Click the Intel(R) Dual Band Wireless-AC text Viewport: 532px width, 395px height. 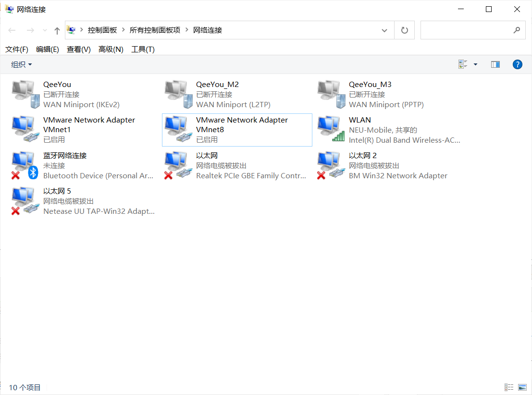pos(405,140)
